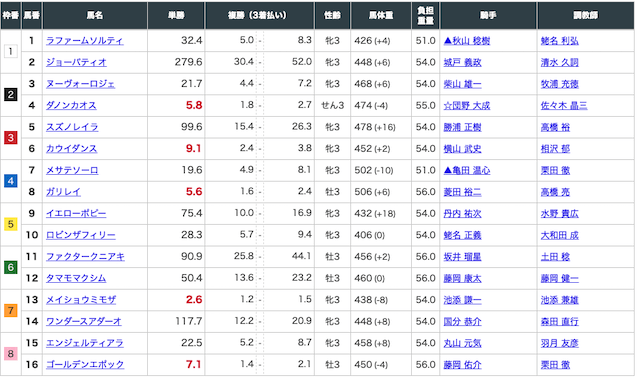Select jockey 秋山 稔樹 link

[467, 41]
